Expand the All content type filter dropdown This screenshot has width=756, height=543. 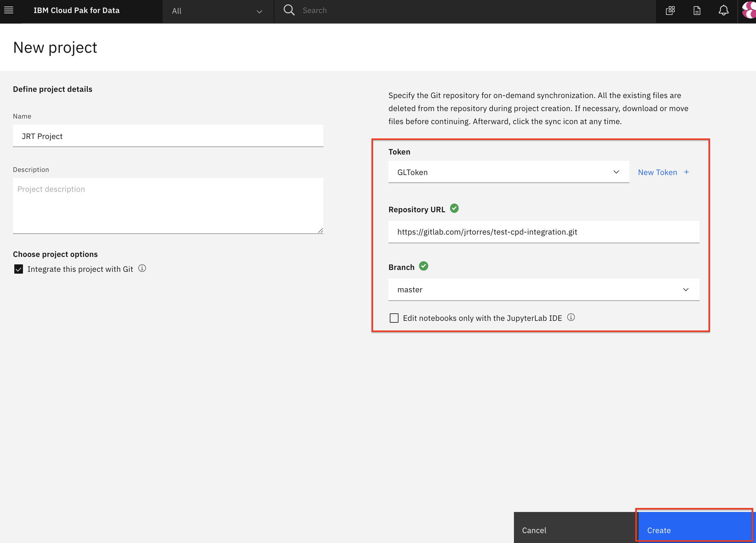coord(217,10)
